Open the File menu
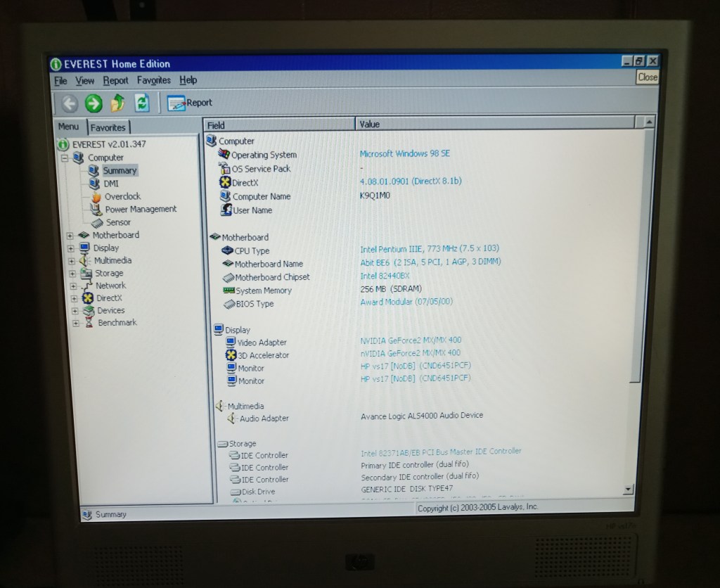This screenshot has height=588, width=720. coord(60,81)
